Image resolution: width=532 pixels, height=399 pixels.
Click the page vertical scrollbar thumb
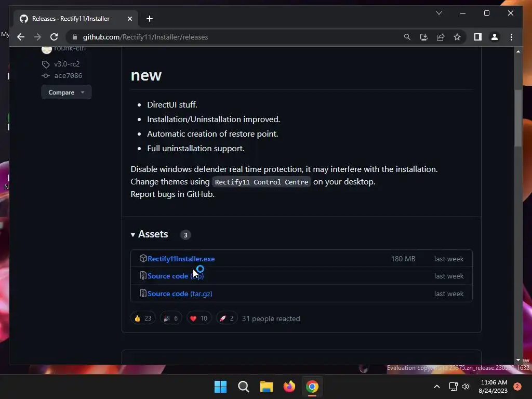pos(518,118)
